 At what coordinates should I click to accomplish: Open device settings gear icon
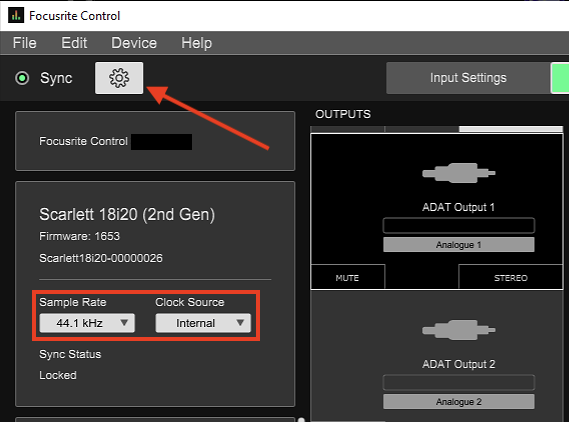point(119,78)
